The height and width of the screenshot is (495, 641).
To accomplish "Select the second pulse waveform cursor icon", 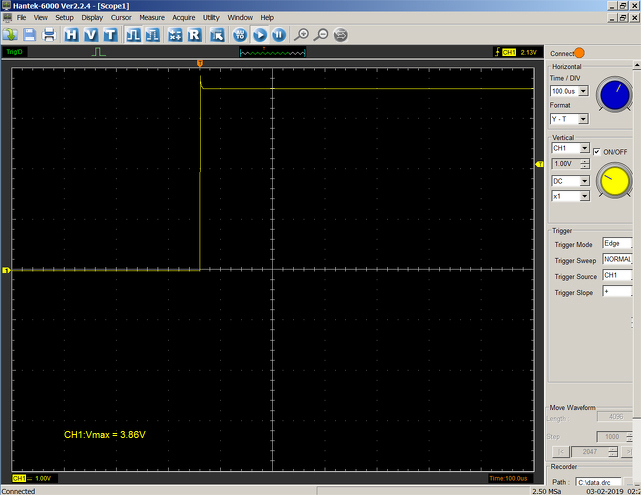I will (x=152, y=35).
